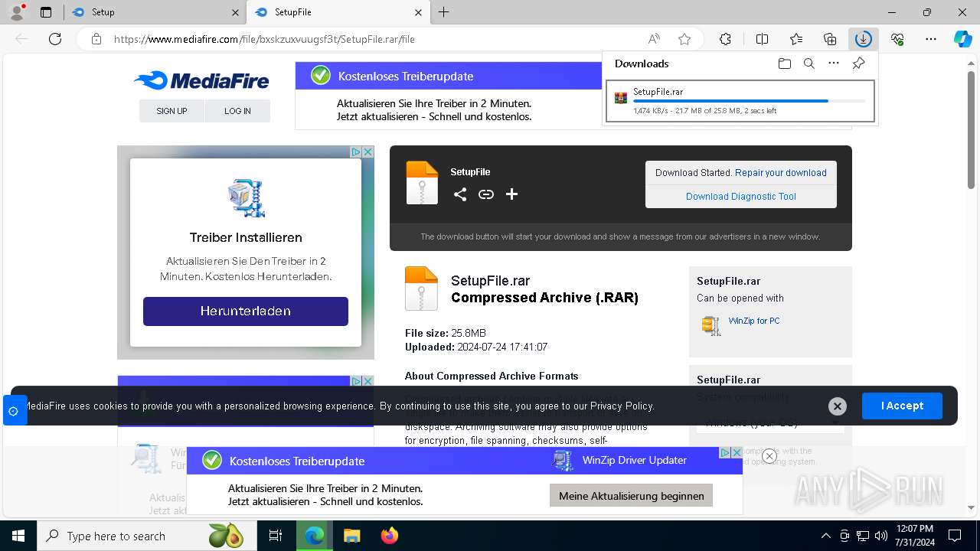980x551 pixels.
Task: Click the Herunterladen ad button
Action: (x=246, y=311)
